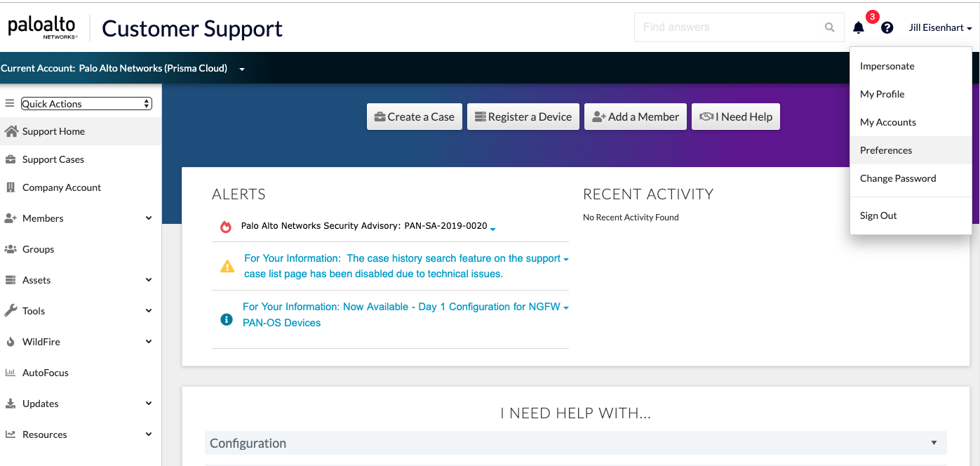Open the Current Account switcher dropdown
Image resolution: width=980 pixels, height=466 pixels.
(241, 67)
